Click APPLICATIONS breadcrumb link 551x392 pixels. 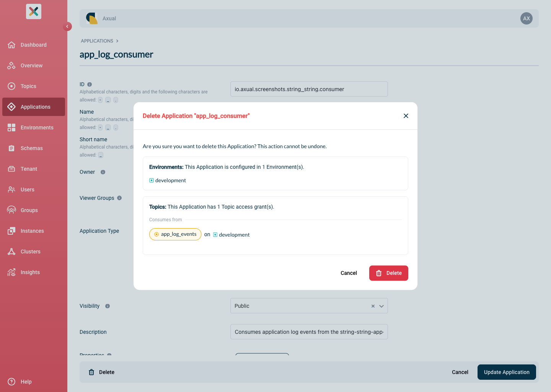pos(97,41)
